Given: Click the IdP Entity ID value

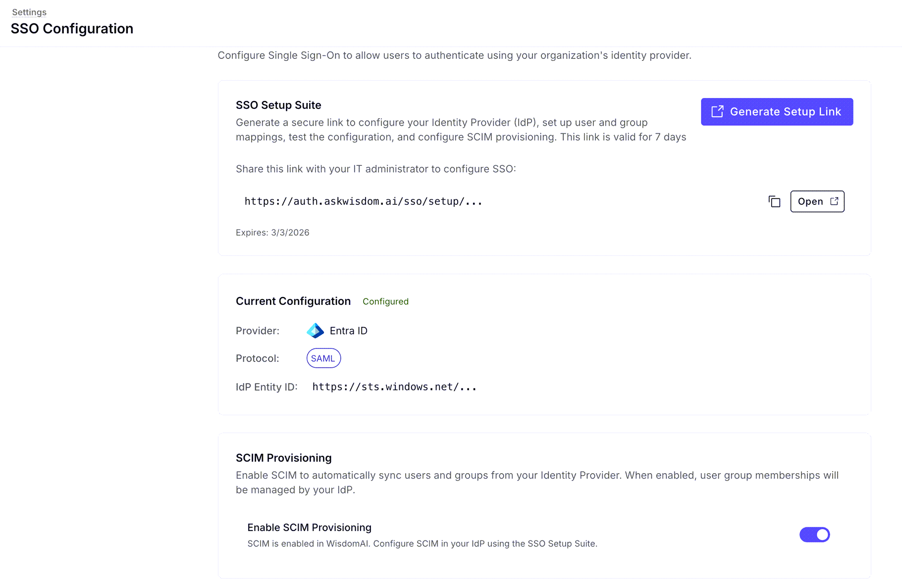Looking at the screenshot, I should [394, 387].
